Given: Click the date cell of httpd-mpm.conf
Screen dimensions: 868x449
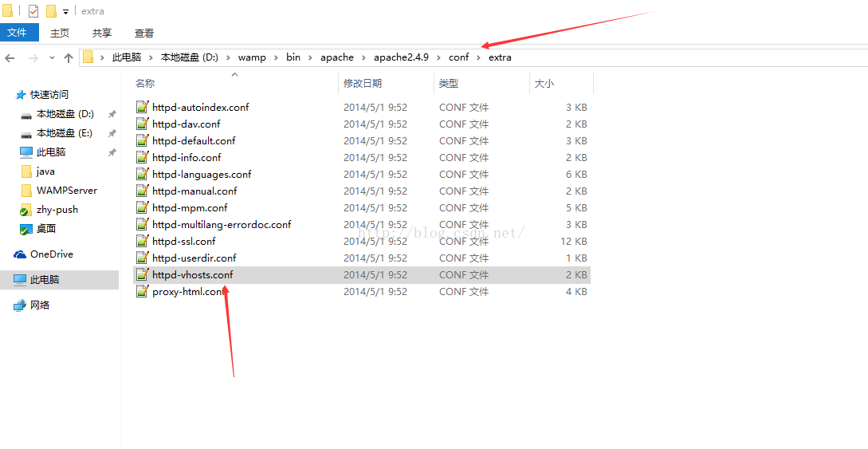Looking at the screenshot, I should (x=375, y=207).
